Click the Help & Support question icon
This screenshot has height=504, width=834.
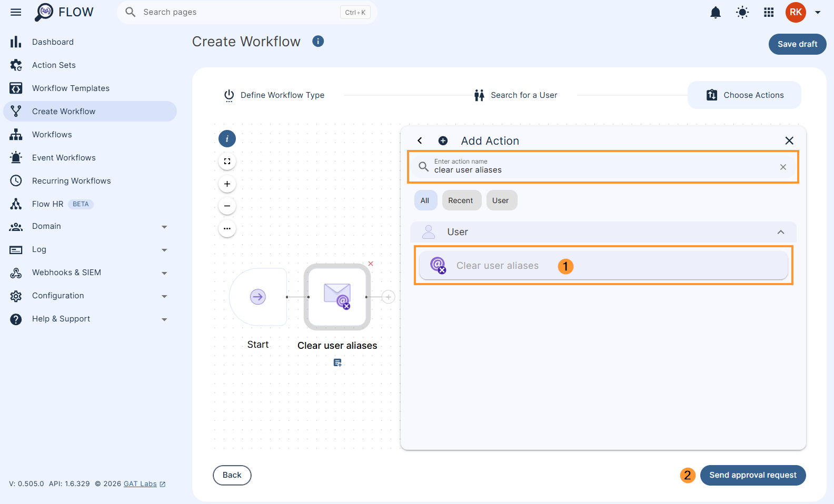pos(16,319)
